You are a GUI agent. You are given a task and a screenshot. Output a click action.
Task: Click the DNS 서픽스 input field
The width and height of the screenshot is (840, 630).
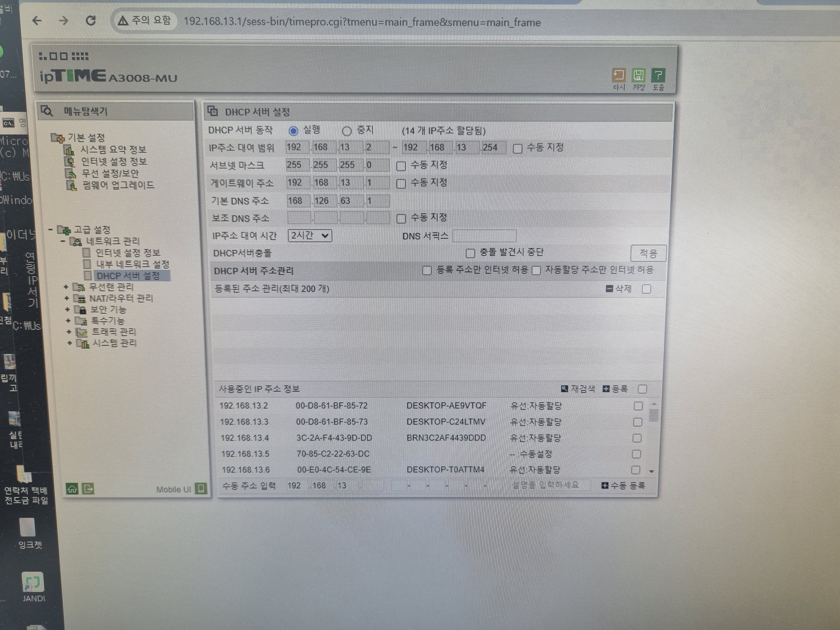[x=484, y=236]
